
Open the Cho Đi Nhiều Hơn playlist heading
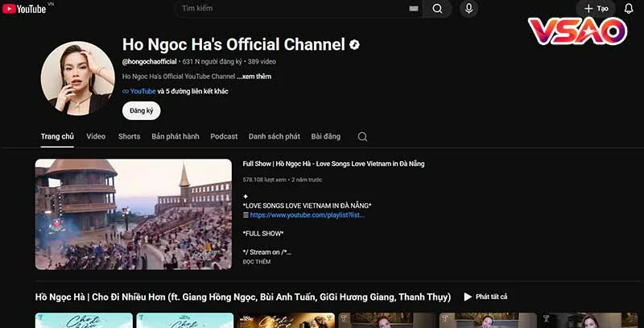click(243, 297)
